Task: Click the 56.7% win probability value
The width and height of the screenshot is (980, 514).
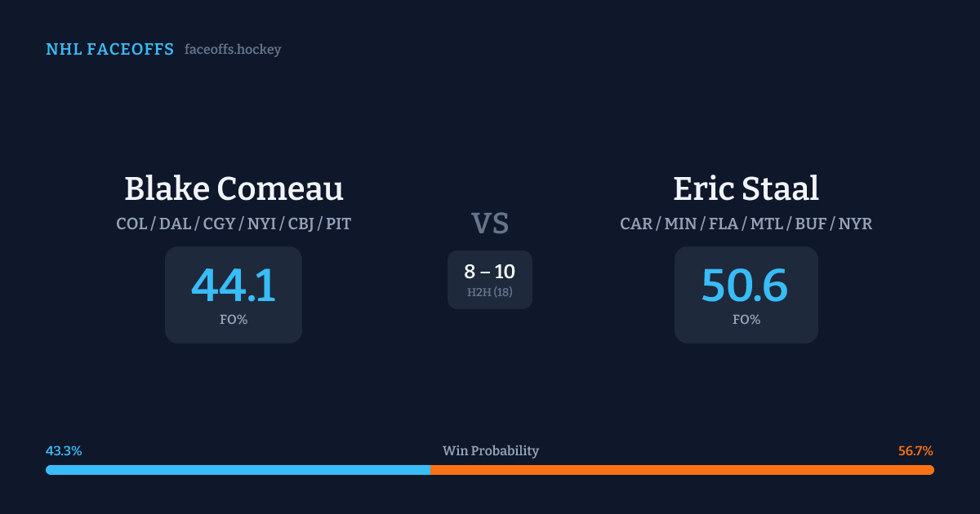Action: point(915,451)
